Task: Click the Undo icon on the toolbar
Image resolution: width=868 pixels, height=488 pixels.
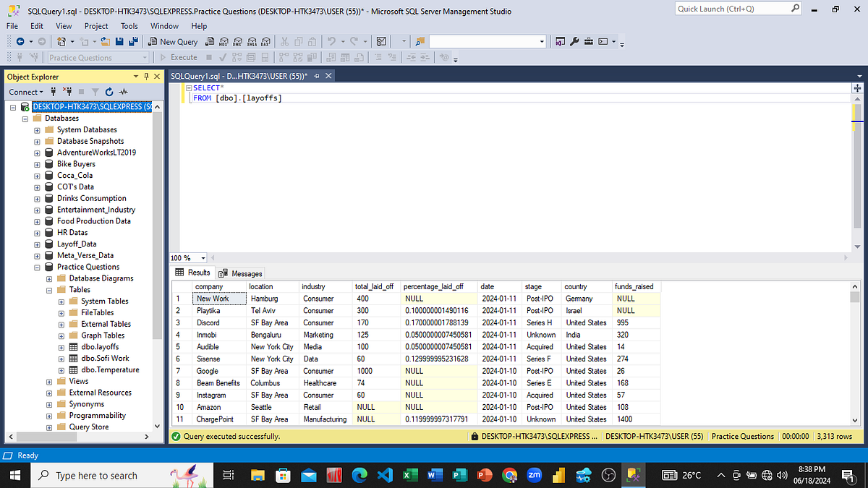Action: (x=331, y=41)
